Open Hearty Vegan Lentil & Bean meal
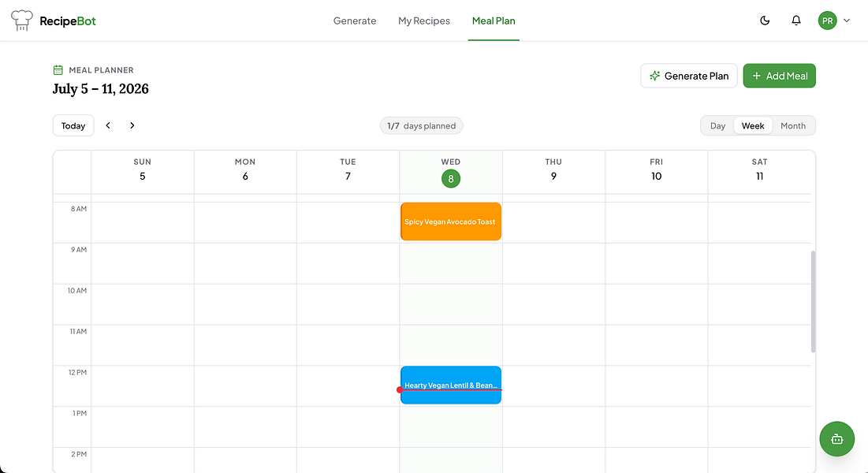868x473 pixels. [x=451, y=385]
